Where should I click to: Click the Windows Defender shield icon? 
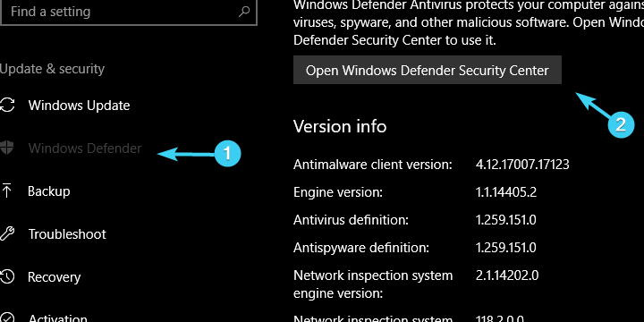tap(6, 148)
